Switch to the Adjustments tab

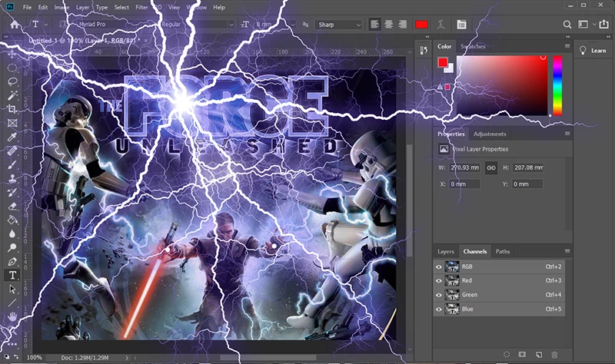(x=490, y=134)
